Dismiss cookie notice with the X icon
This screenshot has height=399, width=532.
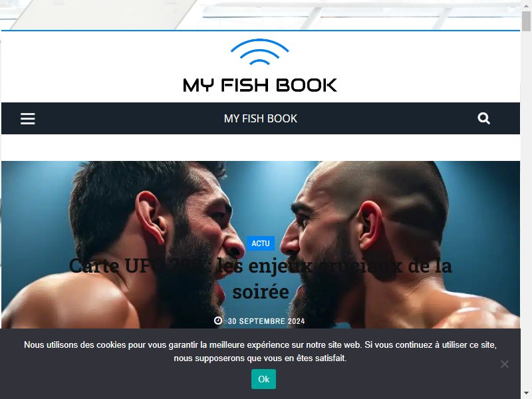coord(505,364)
